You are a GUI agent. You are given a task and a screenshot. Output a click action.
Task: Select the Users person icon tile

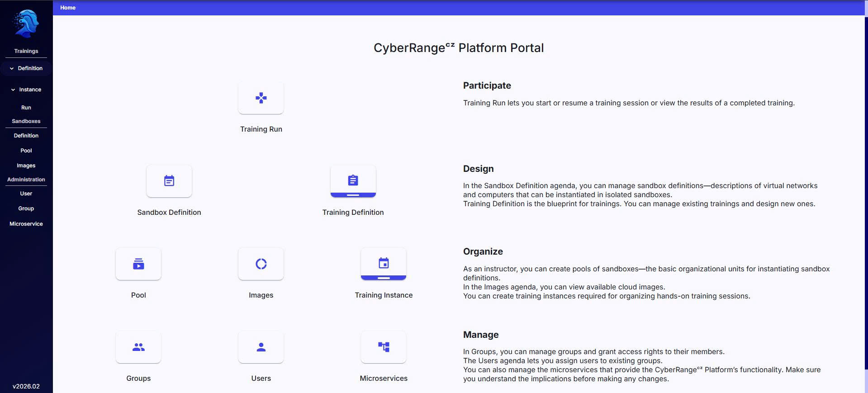coord(261,347)
